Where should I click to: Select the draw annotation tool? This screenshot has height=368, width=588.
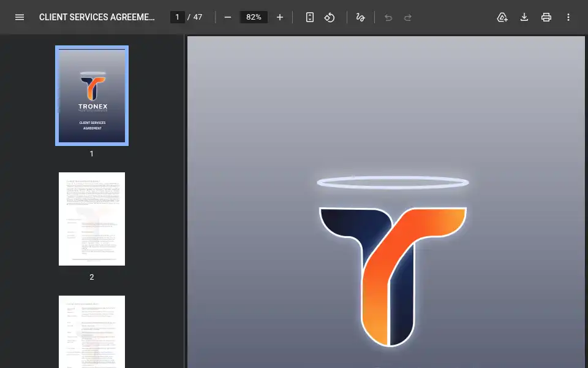pyautogui.click(x=360, y=17)
